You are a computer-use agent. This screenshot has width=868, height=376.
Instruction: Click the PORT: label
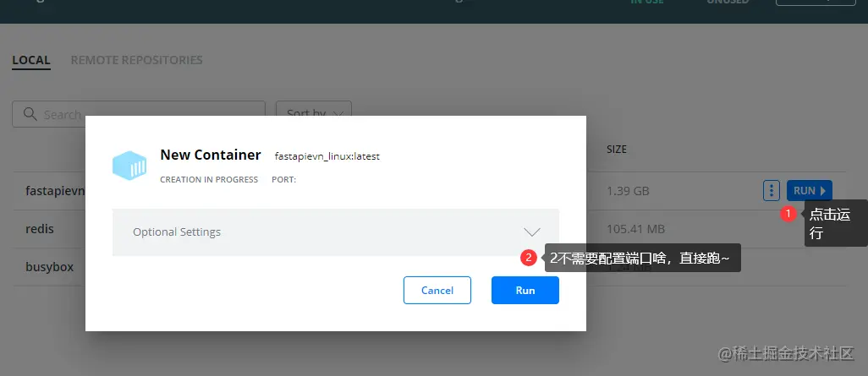pyautogui.click(x=284, y=180)
